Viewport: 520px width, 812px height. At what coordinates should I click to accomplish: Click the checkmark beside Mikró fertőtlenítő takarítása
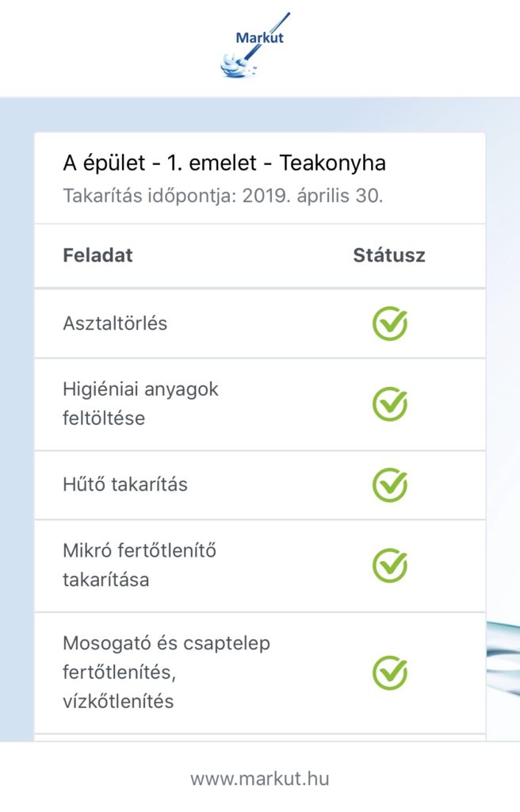(x=390, y=565)
